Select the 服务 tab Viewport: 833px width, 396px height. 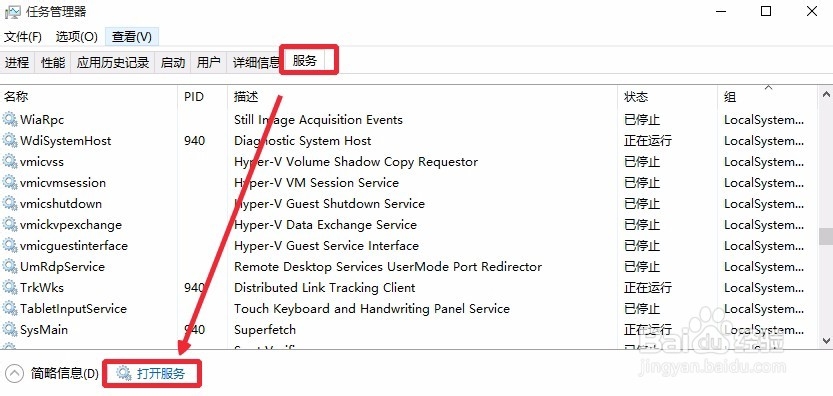coord(305,61)
